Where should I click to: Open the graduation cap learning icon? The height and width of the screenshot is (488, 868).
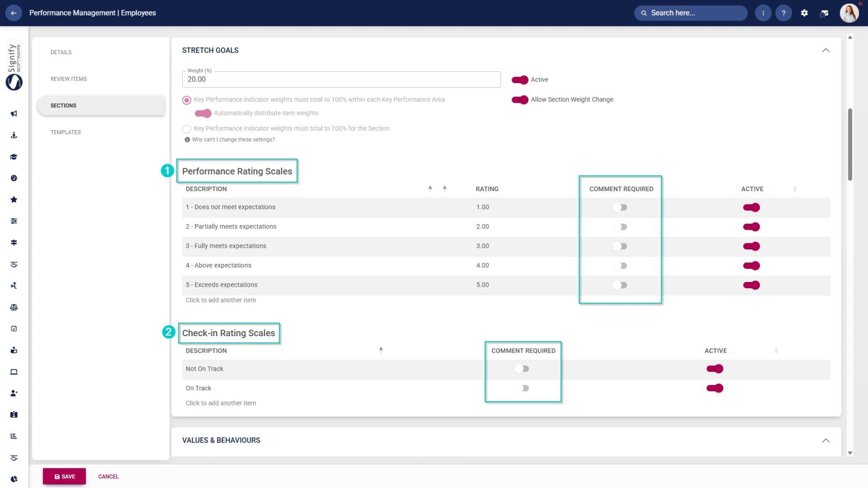pyautogui.click(x=14, y=157)
